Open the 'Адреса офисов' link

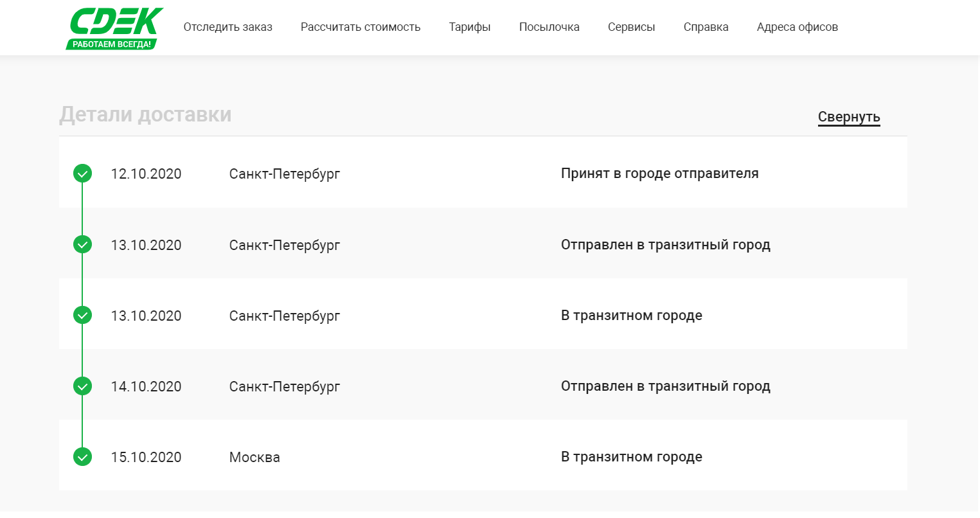pos(797,27)
